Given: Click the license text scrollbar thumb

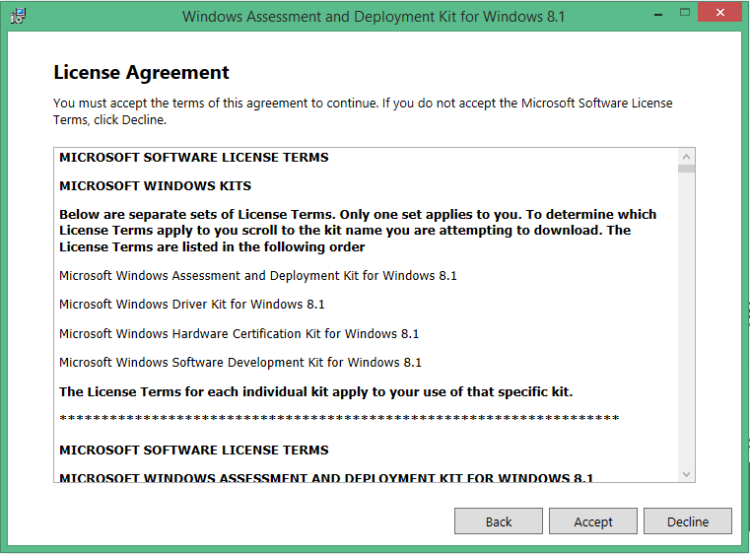Looking at the screenshot, I should point(686,169).
